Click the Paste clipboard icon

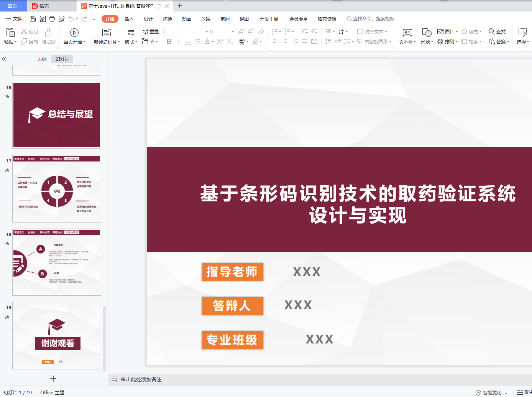point(10,32)
